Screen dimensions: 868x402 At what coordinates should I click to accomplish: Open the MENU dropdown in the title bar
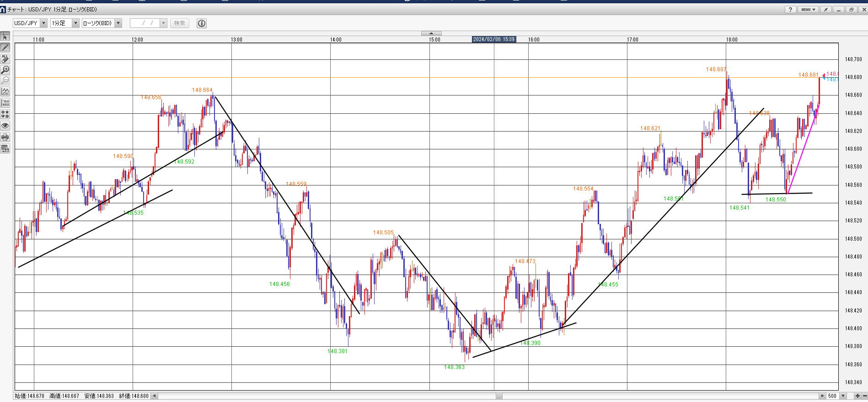click(x=808, y=10)
